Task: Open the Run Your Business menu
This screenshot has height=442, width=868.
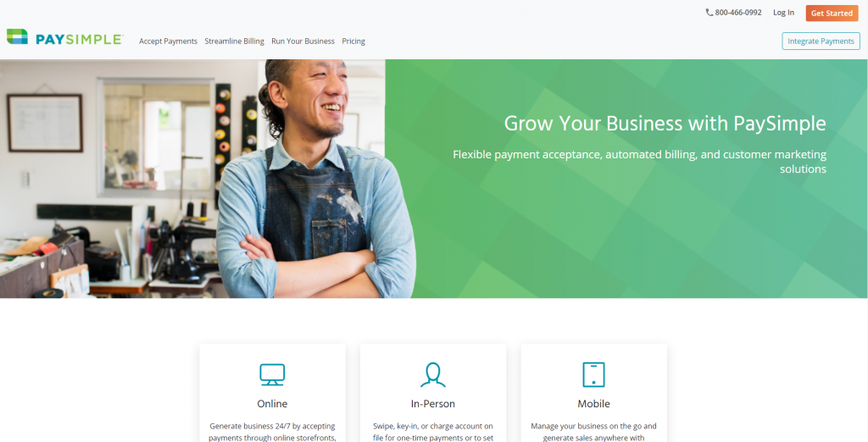Action: (x=303, y=41)
